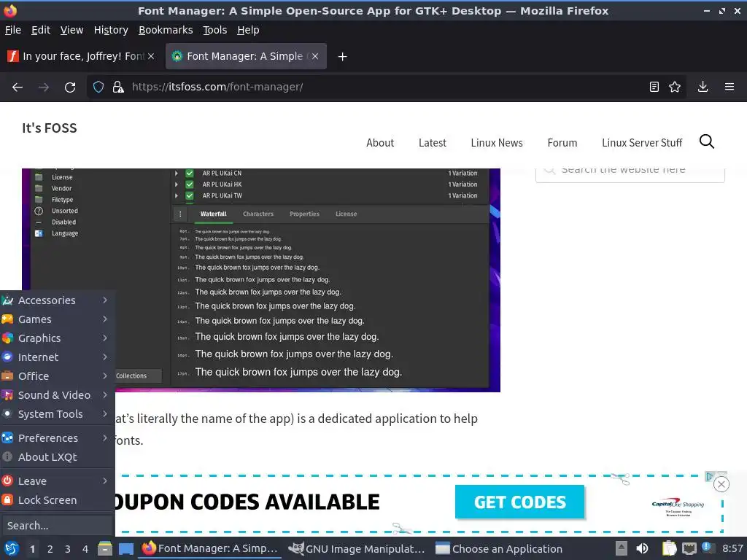Open the Linux News nav link
Image resolution: width=747 pixels, height=560 pixels.
(497, 143)
